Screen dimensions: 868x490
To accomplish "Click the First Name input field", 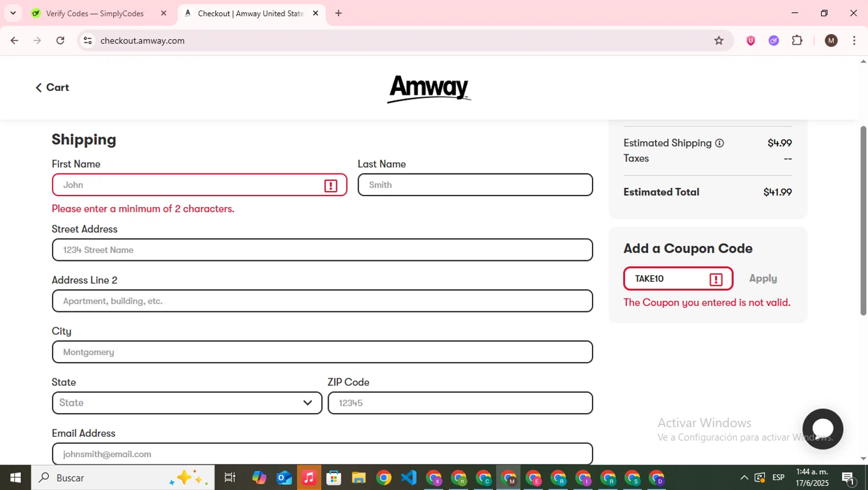I will [x=200, y=185].
